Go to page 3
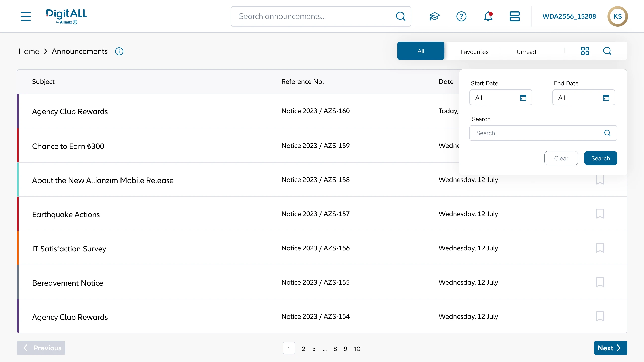The width and height of the screenshot is (644, 362). (314, 349)
